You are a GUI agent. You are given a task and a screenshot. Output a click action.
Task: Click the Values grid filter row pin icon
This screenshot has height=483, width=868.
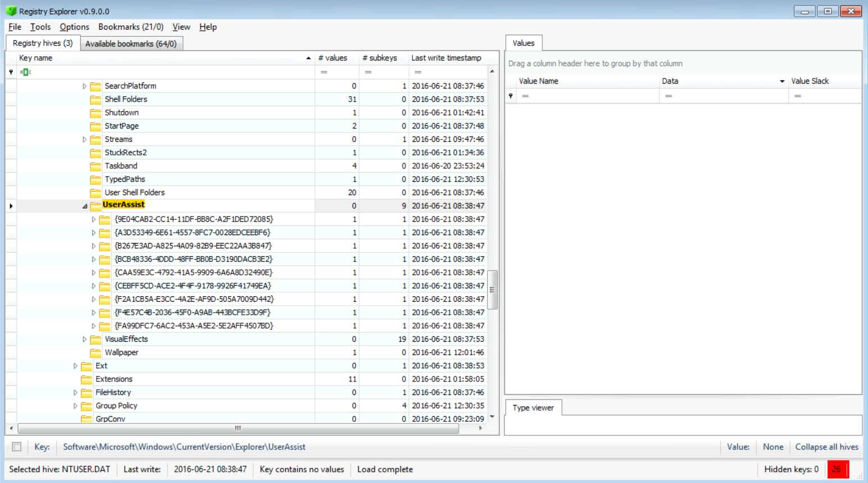pos(510,96)
